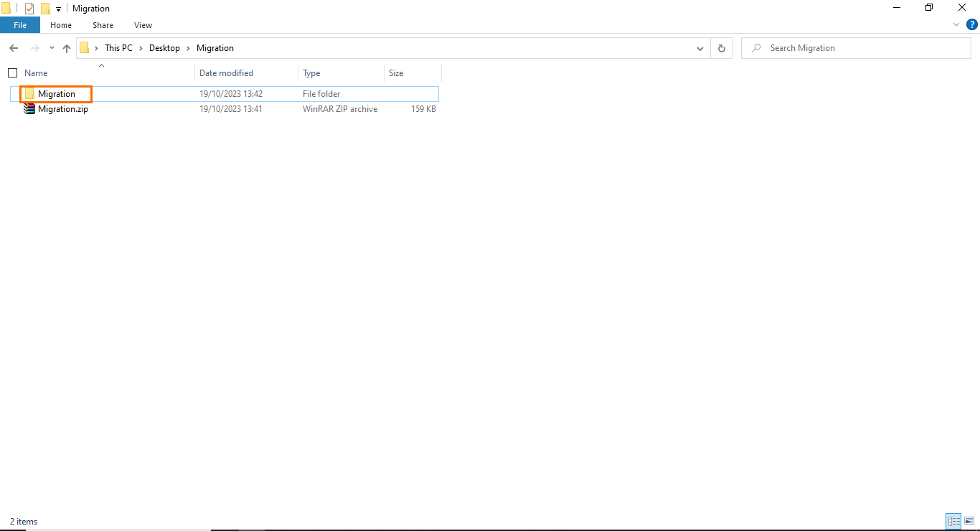
Task: Tick the select-all checkbox in the column header
Action: [12, 72]
